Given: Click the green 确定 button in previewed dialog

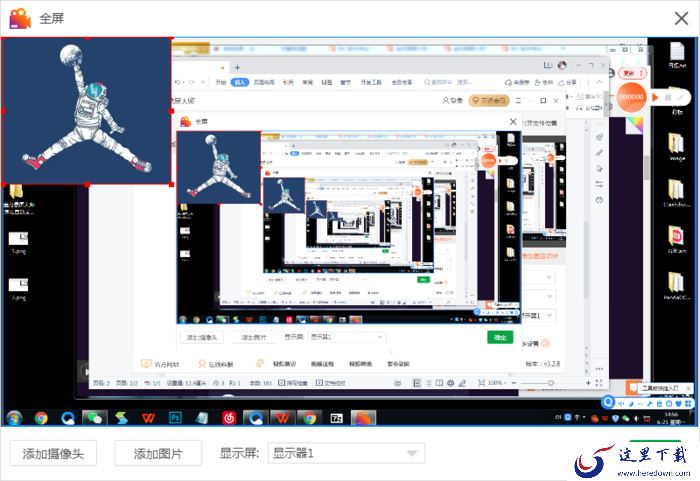Looking at the screenshot, I should 500,337.
